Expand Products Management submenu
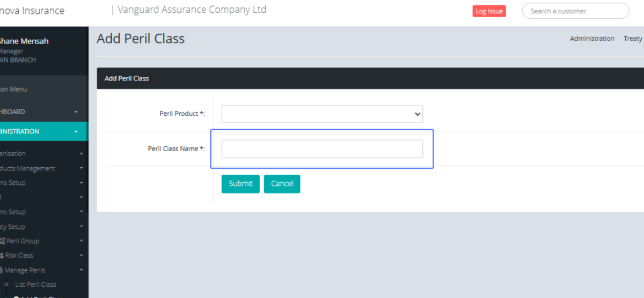This screenshot has height=298, width=644. tap(81, 168)
